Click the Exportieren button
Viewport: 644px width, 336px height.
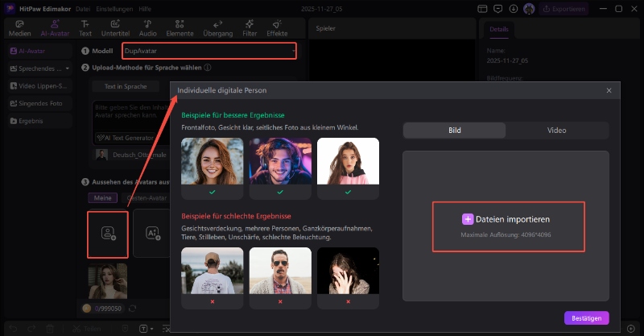coord(563,9)
